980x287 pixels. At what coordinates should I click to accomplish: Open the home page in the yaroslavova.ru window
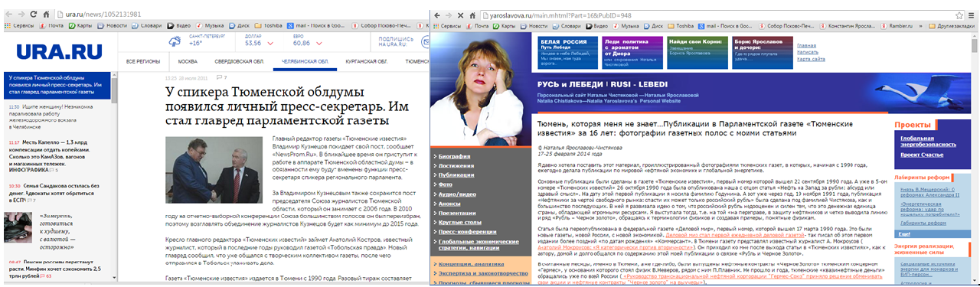(x=472, y=15)
